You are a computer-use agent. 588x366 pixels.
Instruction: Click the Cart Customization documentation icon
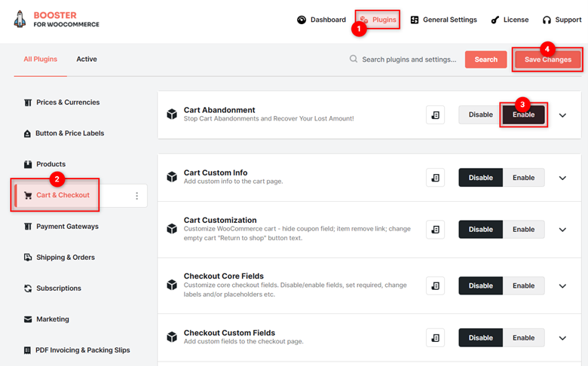(435, 230)
